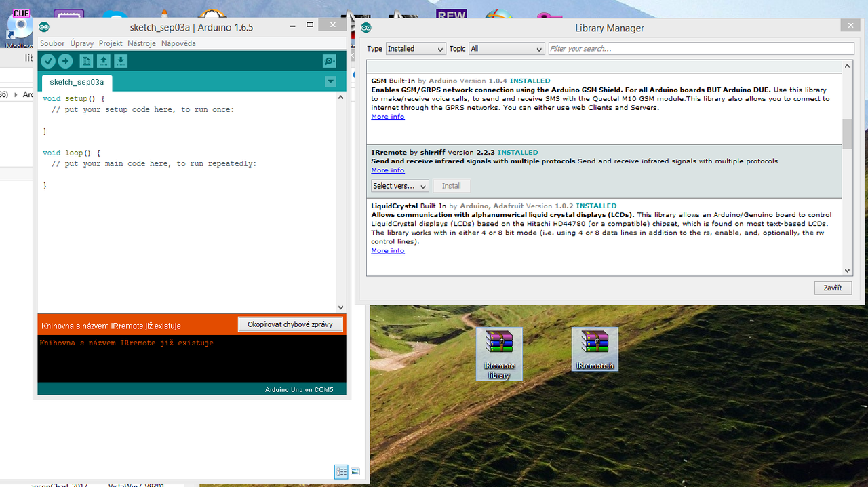The width and height of the screenshot is (868, 487).
Task: Click the LiquidCrystal library entry title
Action: click(x=395, y=206)
